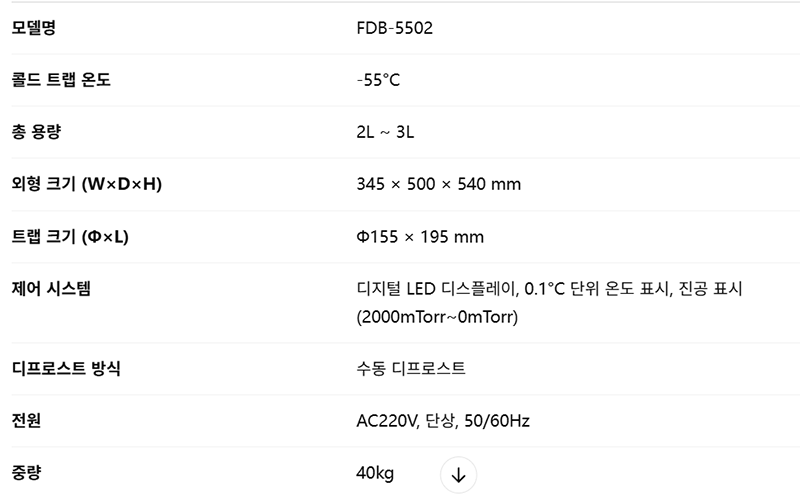The width and height of the screenshot is (800, 496).
Task: Click the scroll down arrow button
Action: tap(458, 476)
